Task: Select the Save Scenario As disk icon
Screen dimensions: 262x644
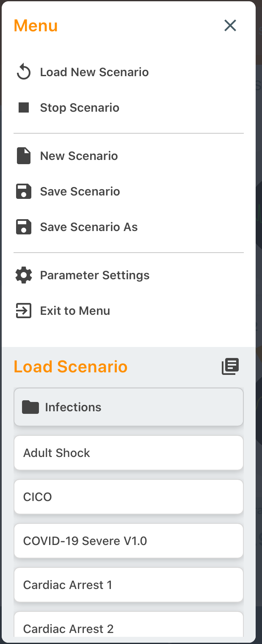Action: [x=24, y=227]
